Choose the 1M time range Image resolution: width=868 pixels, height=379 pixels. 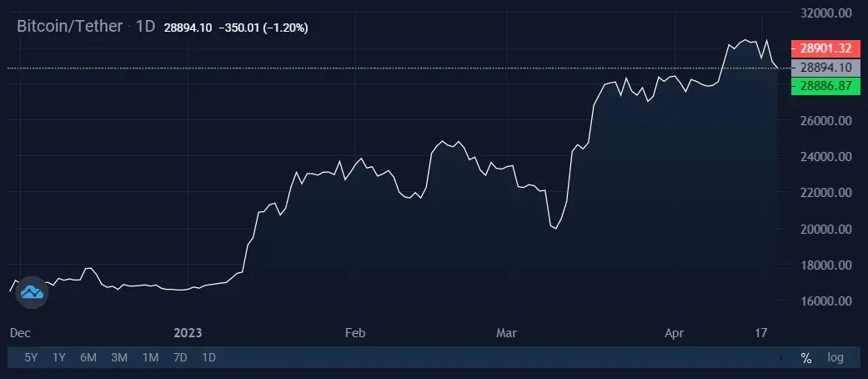pyautogui.click(x=150, y=358)
